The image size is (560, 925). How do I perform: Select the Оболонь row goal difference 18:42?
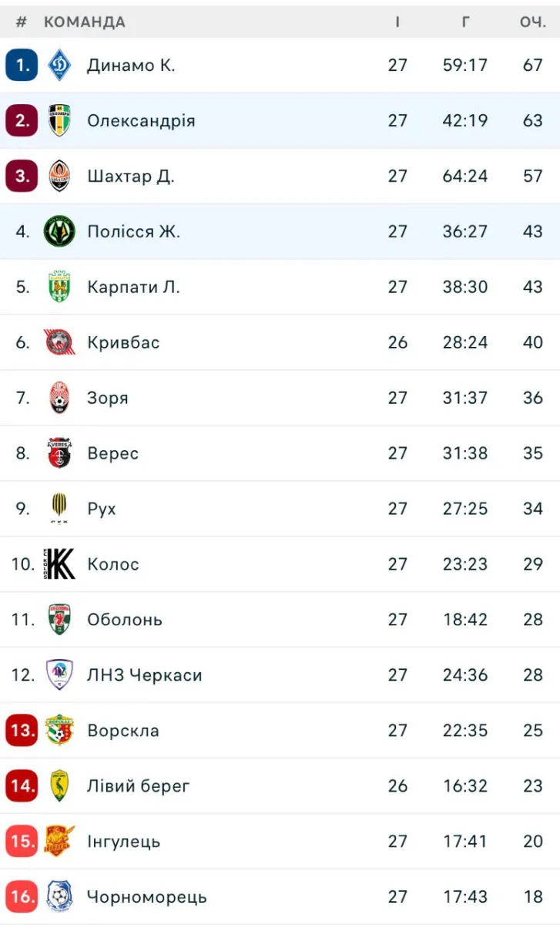click(465, 620)
